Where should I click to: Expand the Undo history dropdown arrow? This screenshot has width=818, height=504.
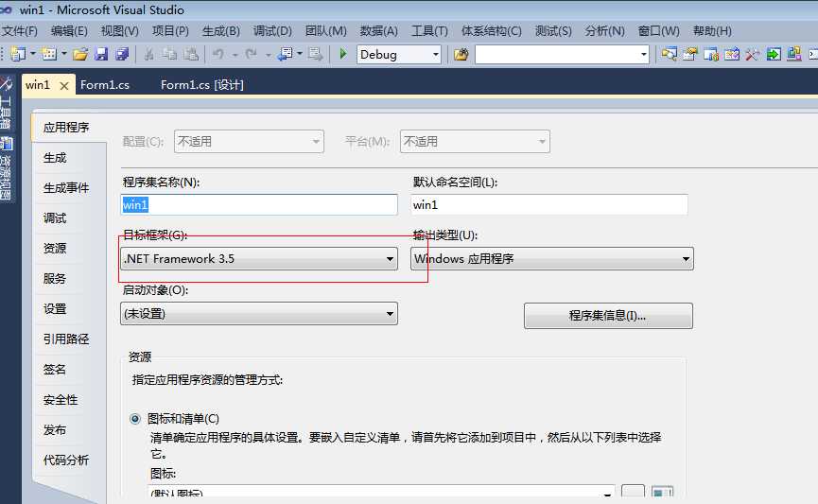pos(235,54)
